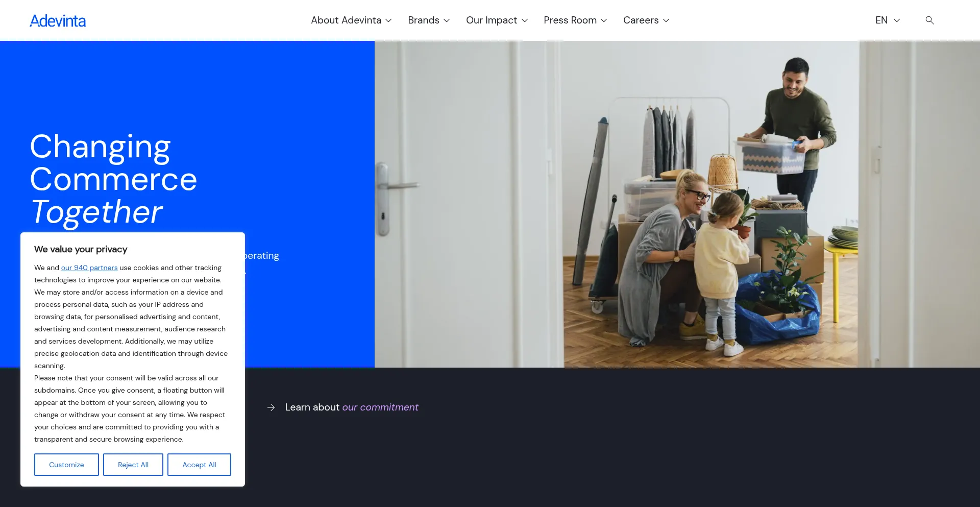Open the 'our commitment' link
980x507 pixels.
click(380, 407)
